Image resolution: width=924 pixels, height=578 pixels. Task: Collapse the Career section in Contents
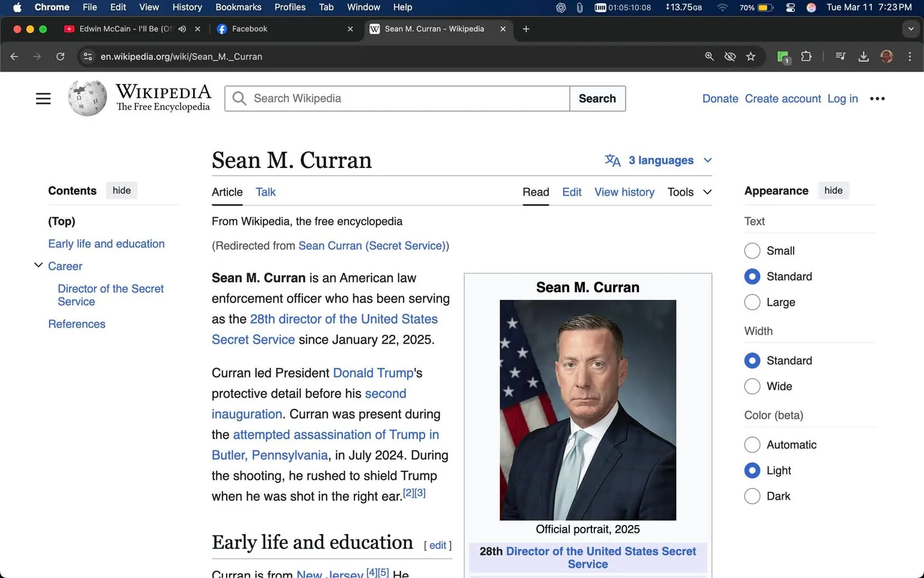[x=38, y=265]
